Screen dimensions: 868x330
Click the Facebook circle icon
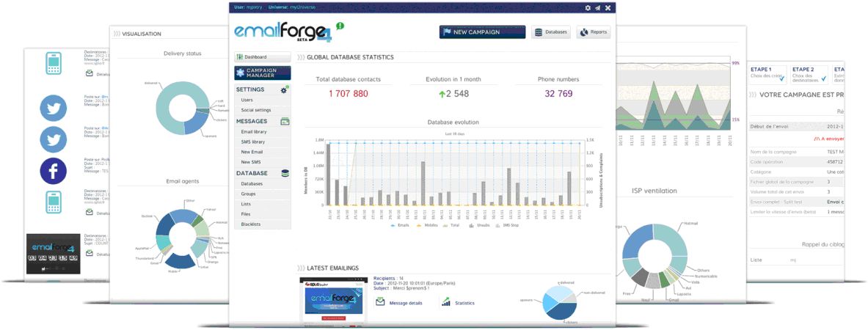pos(53,170)
